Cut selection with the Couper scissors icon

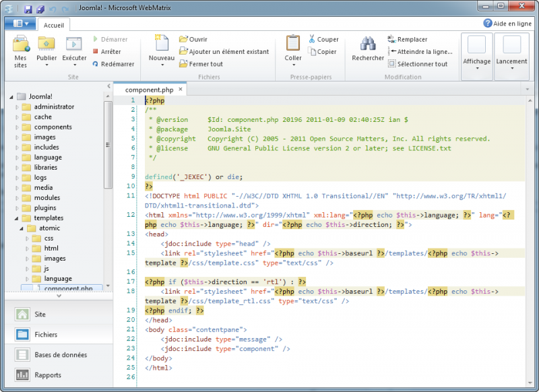pyautogui.click(x=312, y=39)
